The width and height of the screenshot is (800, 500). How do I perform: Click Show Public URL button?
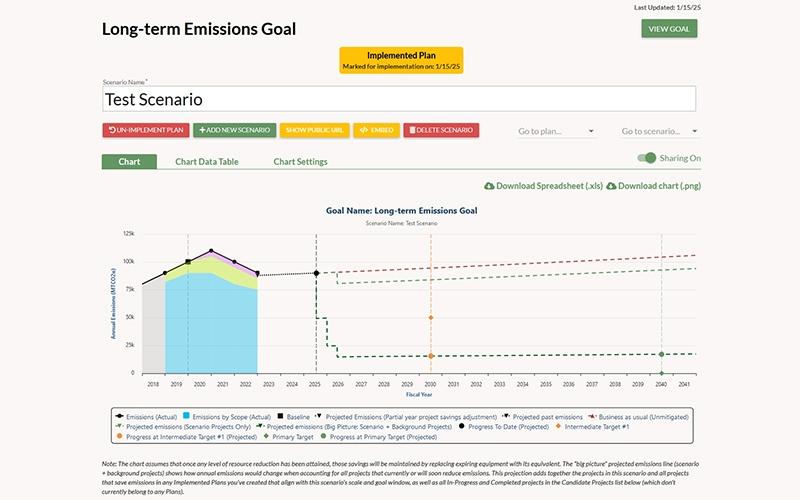[314, 130]
